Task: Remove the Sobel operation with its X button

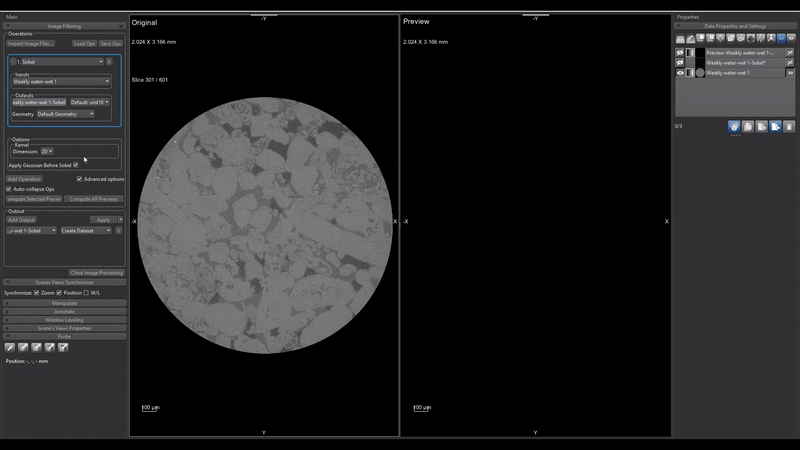Action: pyautogui.click(x=109, y=62)
